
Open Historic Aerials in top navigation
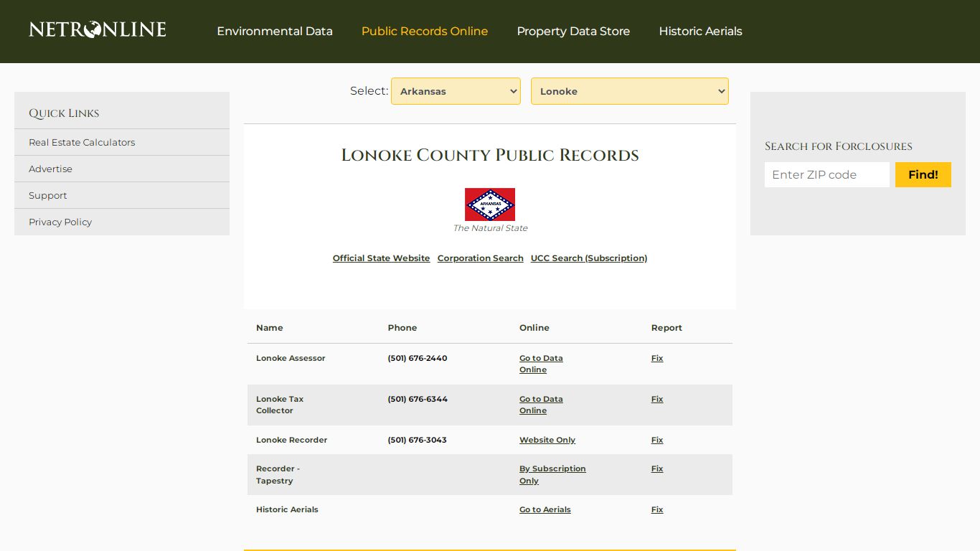point(700,31)
